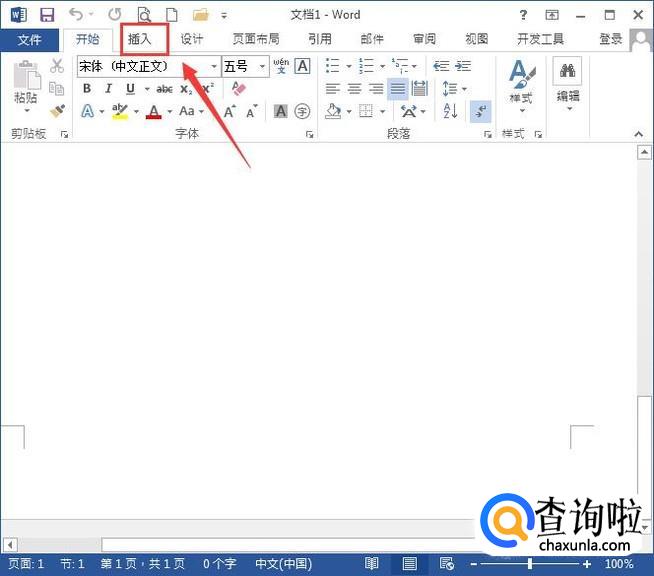
Task: Toggle strikethrough abc button
Action: [164, 89]
